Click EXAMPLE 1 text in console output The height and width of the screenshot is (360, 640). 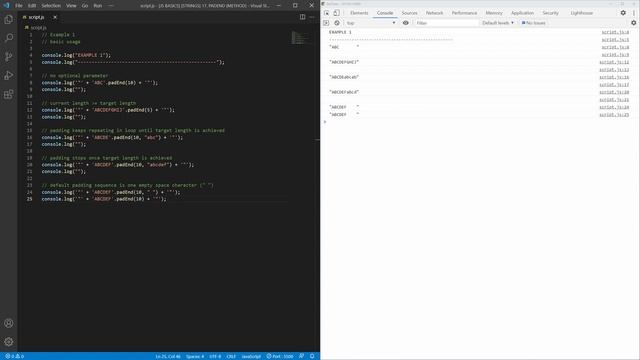(340, 32)
